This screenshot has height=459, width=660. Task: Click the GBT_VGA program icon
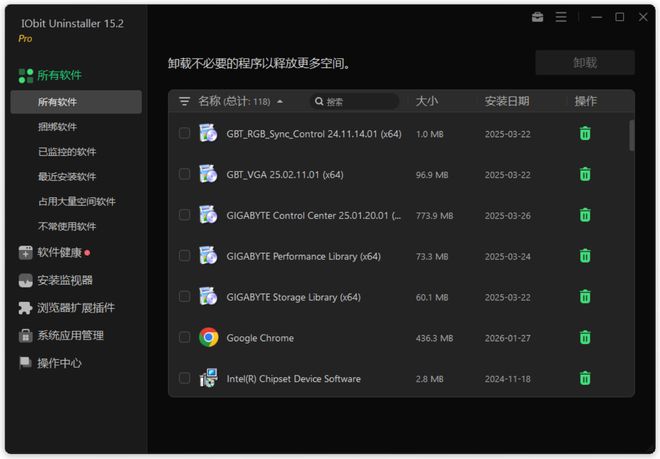(208, 174)
